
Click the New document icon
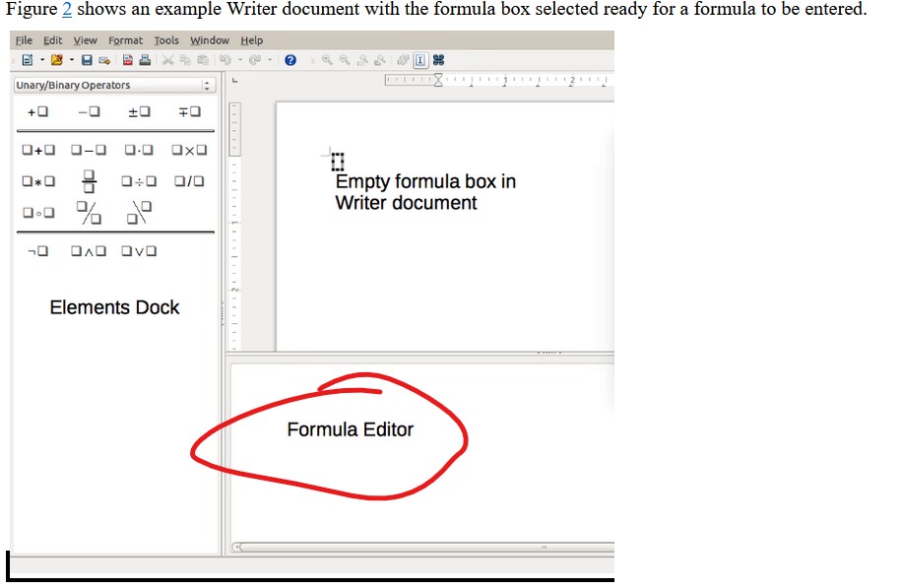27,60
